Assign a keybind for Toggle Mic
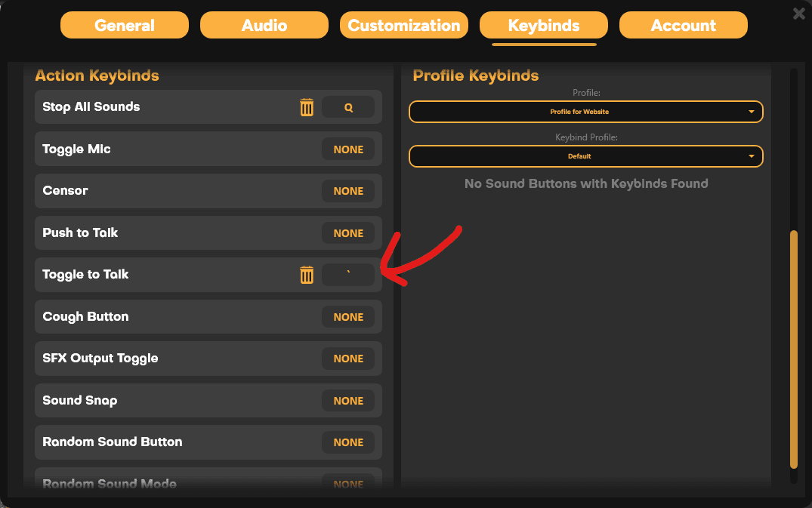The image size is (812, 508). (348, 149)
